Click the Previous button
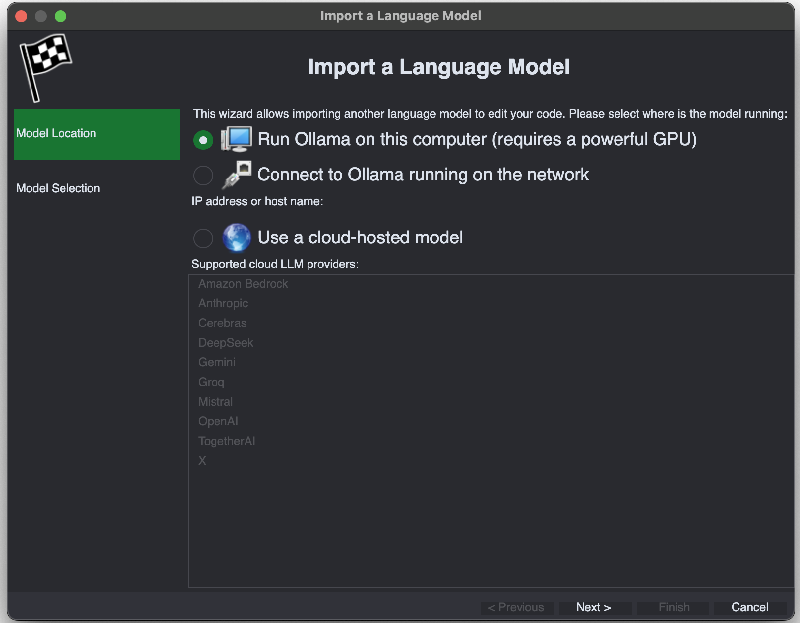 tap(516, 607)
